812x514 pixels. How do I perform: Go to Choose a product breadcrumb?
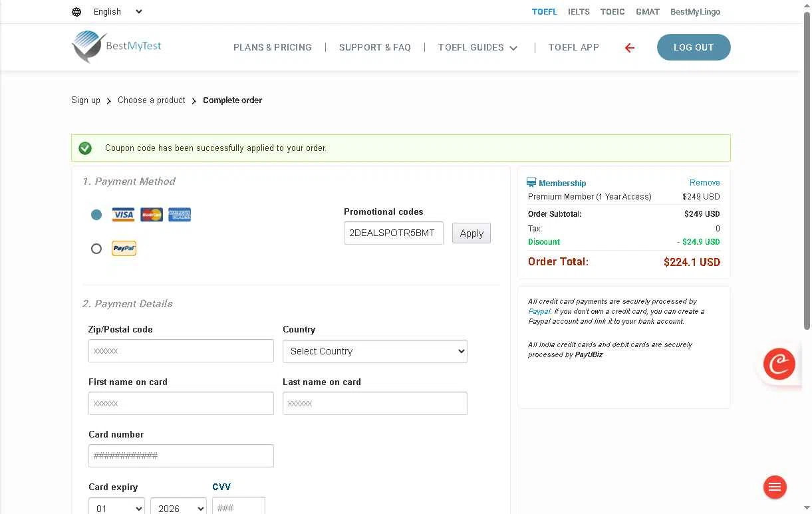click(152, 100)
